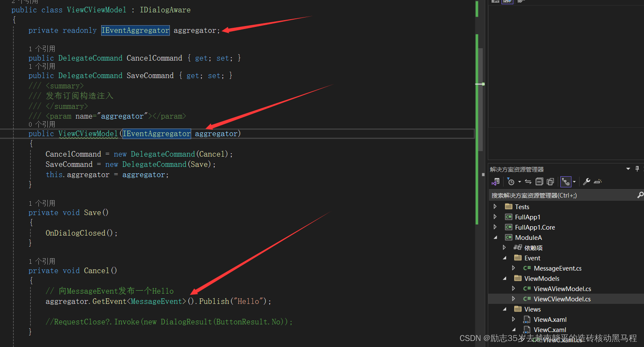The height and width of the screenshot is (347, 644).
Task: Click the Views folder icon
Action: (x=518, y=309)
